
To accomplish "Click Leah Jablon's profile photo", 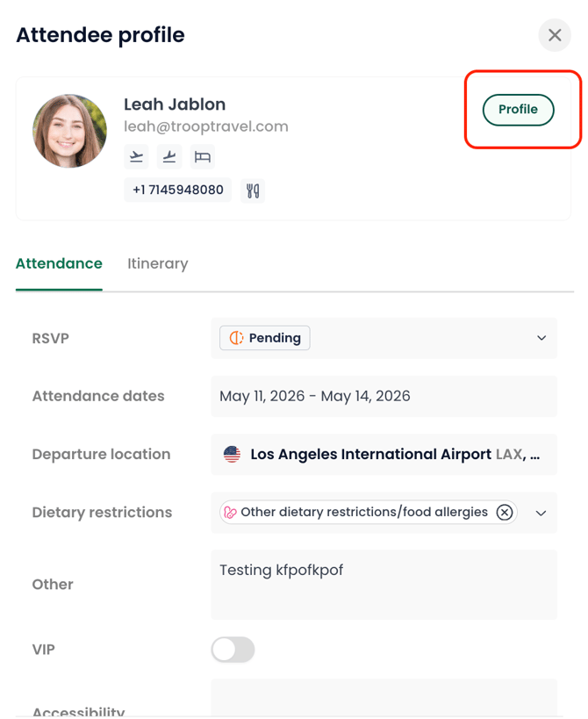I will point(69,131).
